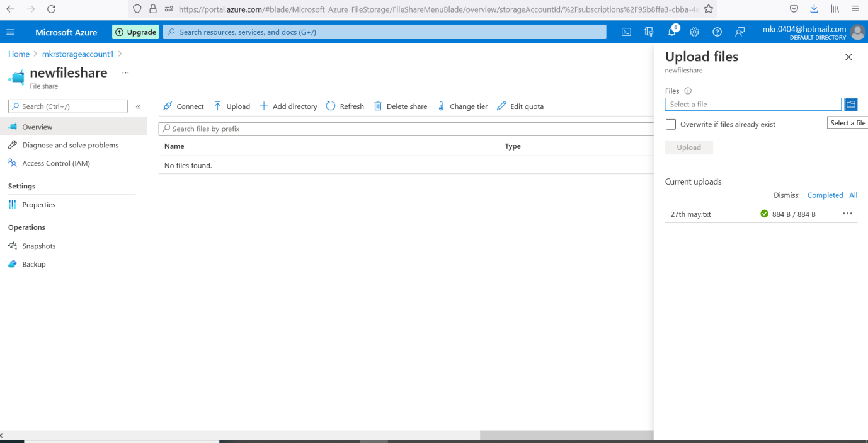This screenshot has height=443, width=868.
Task: Click the Connect toolbar button
Action: pyautogui.click(x=183, y=106)
